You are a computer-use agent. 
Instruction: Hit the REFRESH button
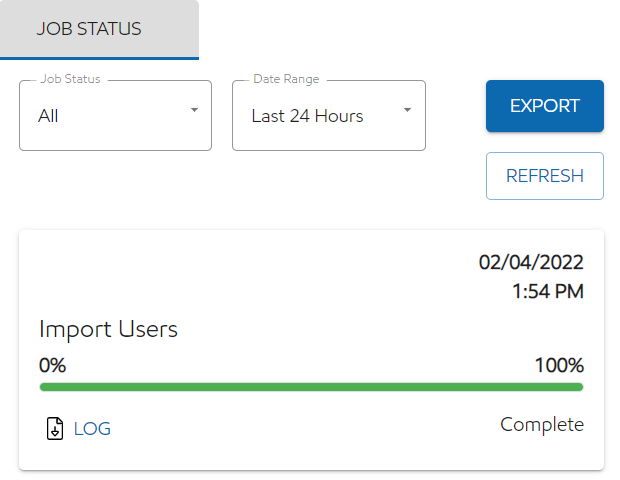click(544, 176)
